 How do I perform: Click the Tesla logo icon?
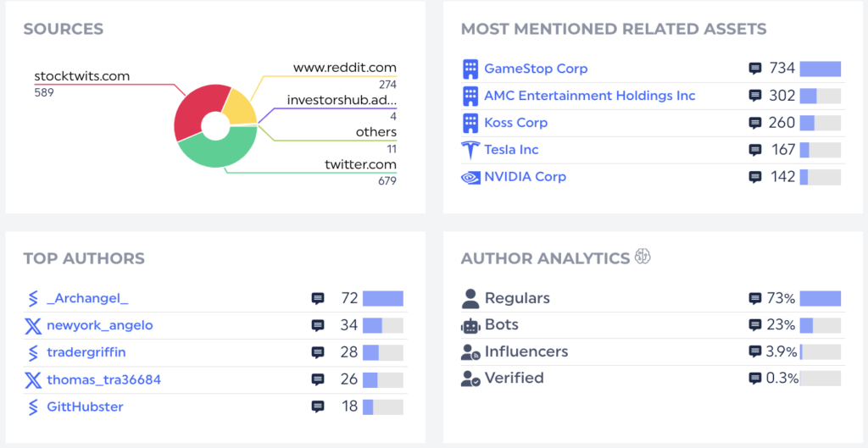(x=470, y=150)
